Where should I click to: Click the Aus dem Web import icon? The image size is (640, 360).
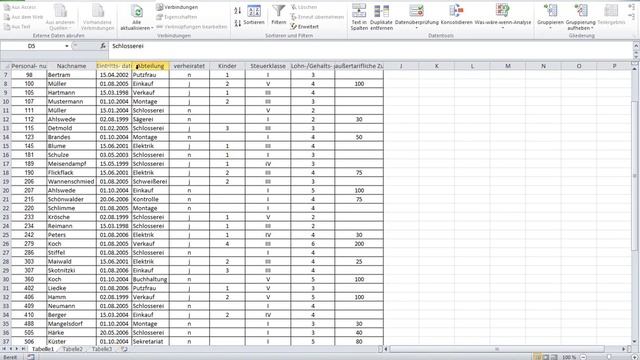[7, 17]
